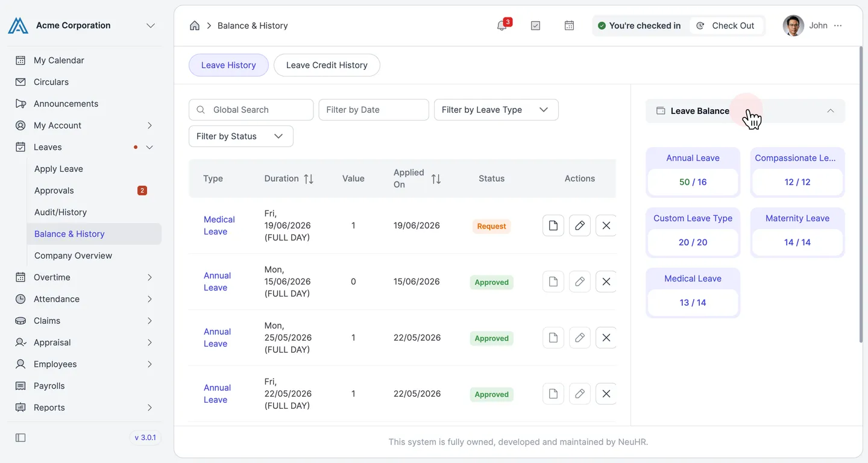Open Announcements in sidebar
This screenshot has width=868, height=463.
pos(84,104)
